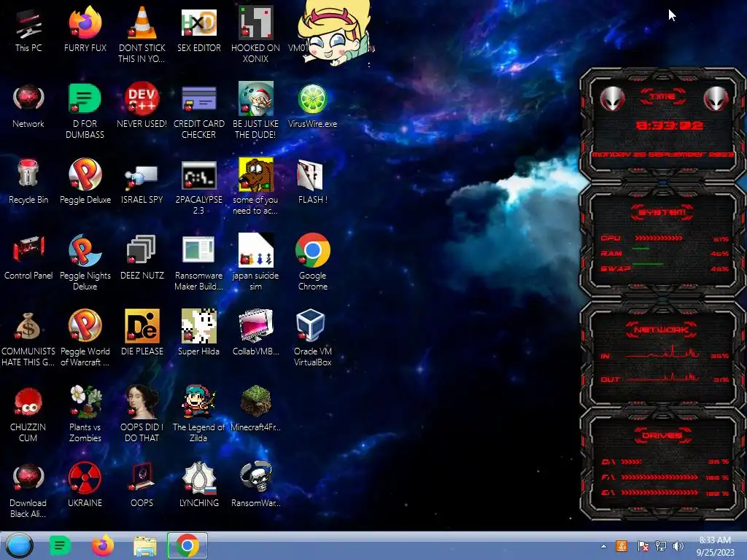Screen dimensions: 747x560
Task: Open the This PC desktop icon
Action: [28, 24]
